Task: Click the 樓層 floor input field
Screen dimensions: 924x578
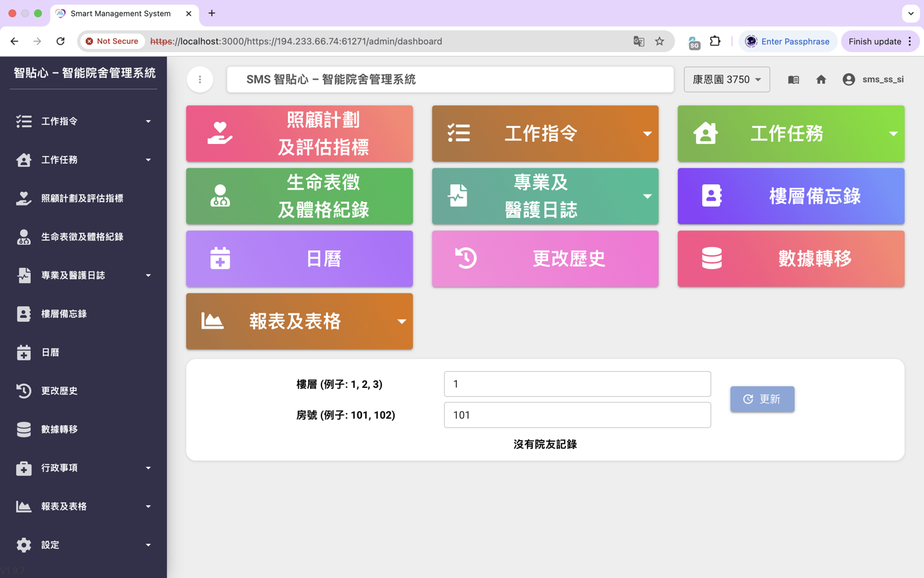Action: pyautogui.click(x=577, y=384)
